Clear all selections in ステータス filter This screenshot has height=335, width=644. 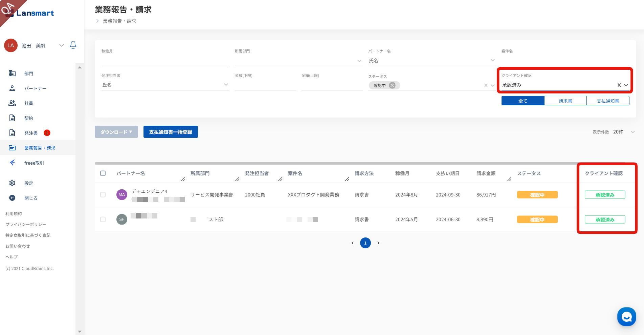pyautogui.click(x=486, y=85)
